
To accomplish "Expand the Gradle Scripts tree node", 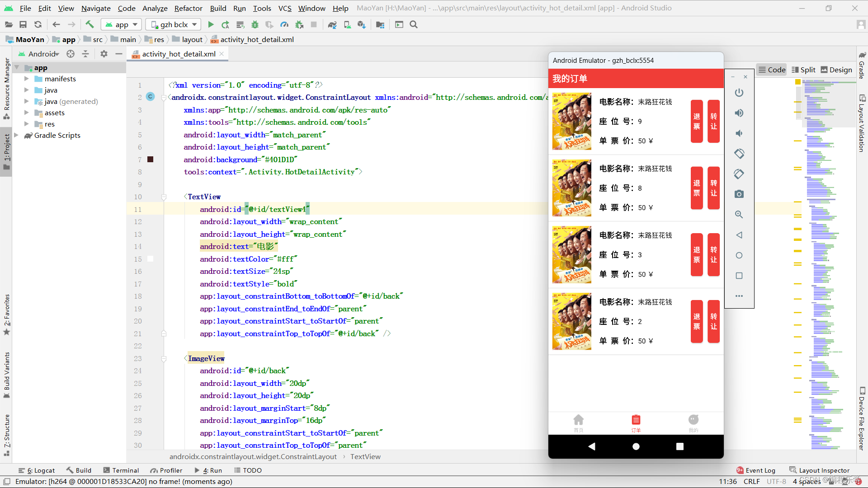I will (16, 135).
